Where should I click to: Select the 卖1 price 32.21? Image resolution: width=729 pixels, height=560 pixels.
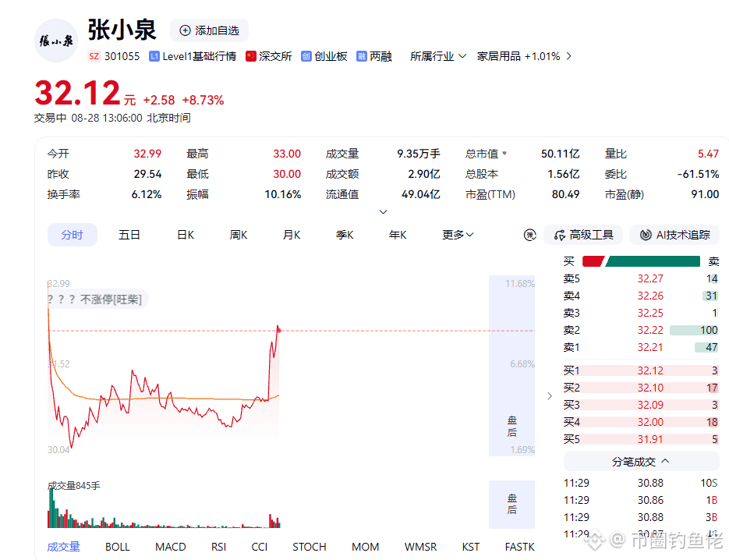tap(650, 347)
